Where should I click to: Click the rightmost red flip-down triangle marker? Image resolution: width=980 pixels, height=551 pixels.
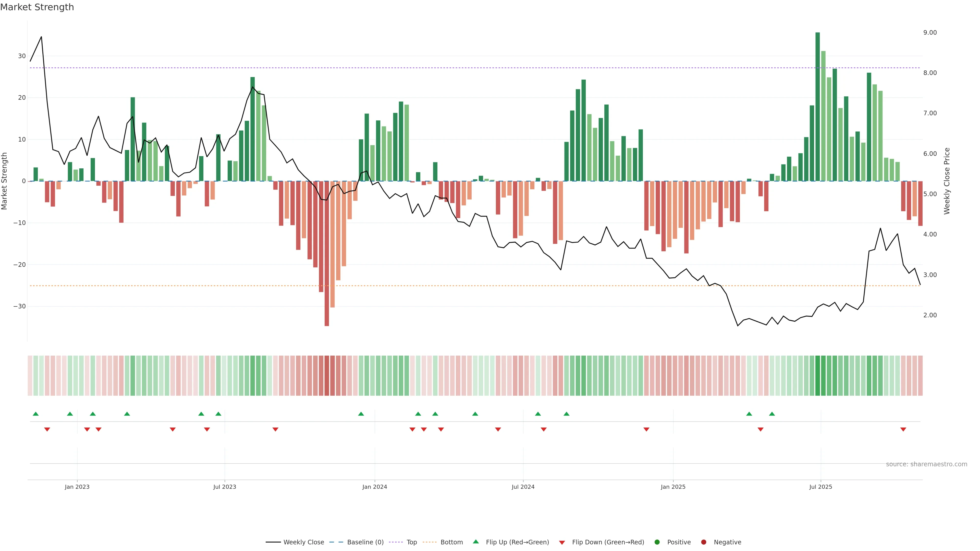click(x=903, y=429)
